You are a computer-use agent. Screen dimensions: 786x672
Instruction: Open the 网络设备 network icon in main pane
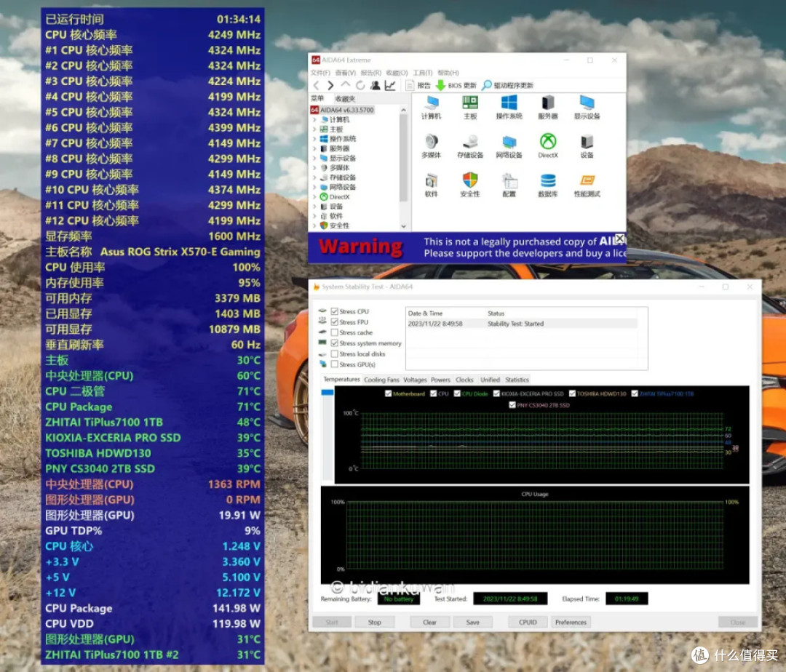[509, 146]
